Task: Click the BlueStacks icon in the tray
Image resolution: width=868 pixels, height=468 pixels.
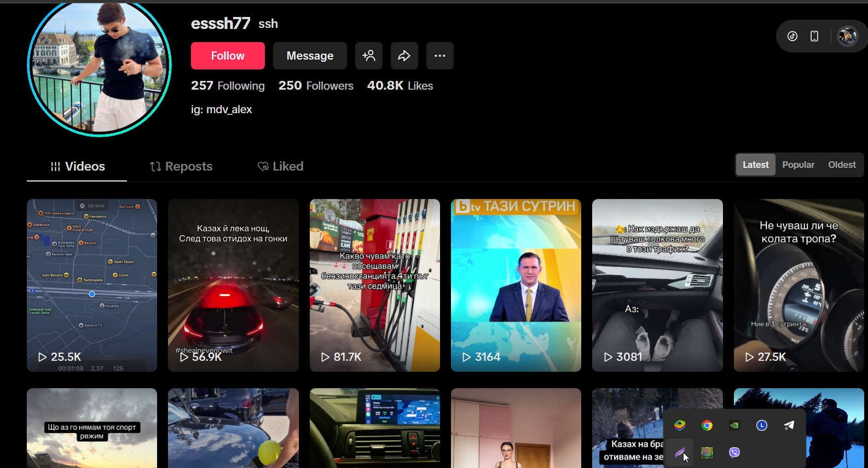Action: 680,425
